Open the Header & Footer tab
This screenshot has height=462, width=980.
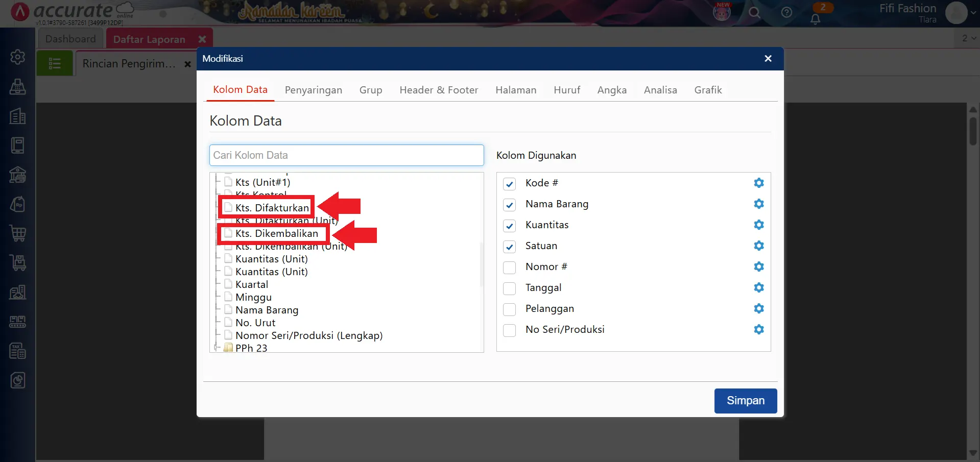[x=438, y=90]
